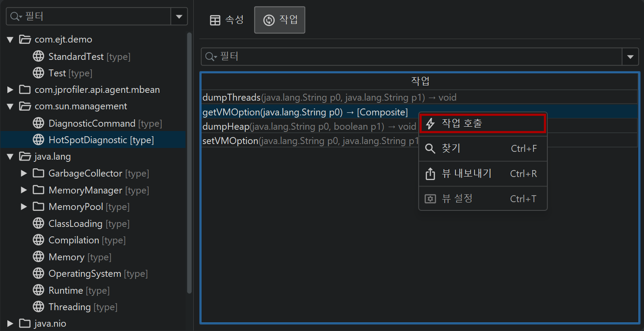Click the globe icon beside ClassLoading
644x331 pixels.
click(x=39, y=223)
